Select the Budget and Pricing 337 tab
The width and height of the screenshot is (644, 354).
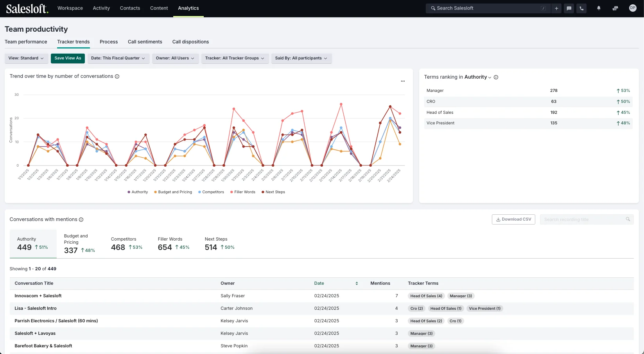(x=80, y=244)
